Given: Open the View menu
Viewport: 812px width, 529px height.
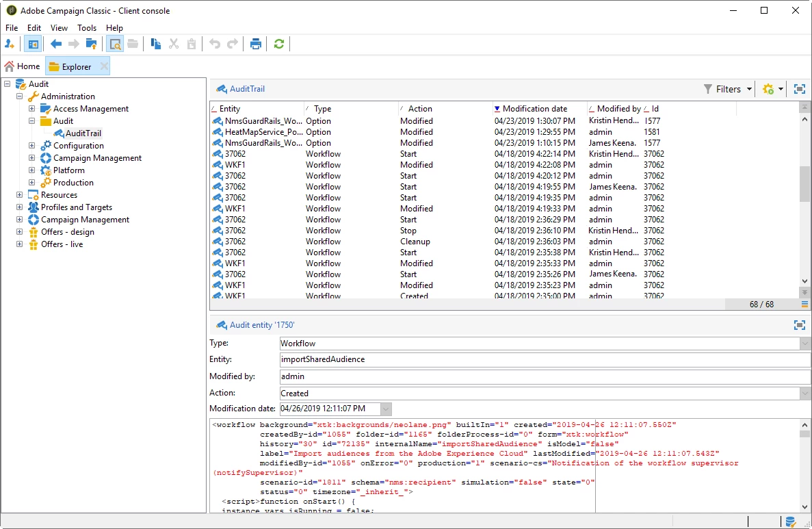Looking at the screenshot, I should pyautogui.click(x=59, y=28).
